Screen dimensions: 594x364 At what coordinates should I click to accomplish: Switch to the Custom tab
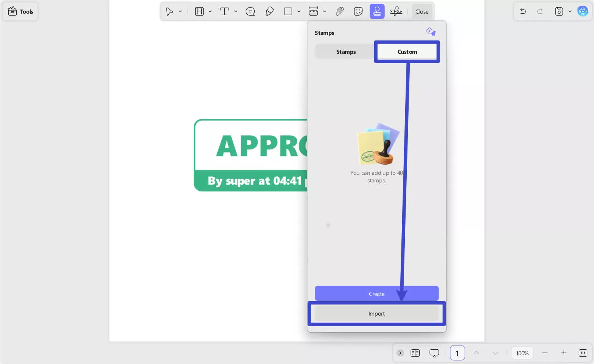point(407,52)
